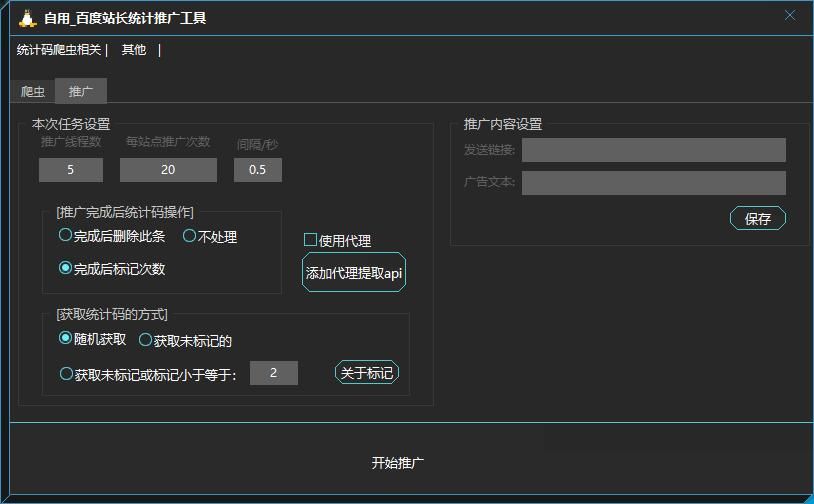
Task: Switch to the 爬虫 tab
Action: coord(33,92)
